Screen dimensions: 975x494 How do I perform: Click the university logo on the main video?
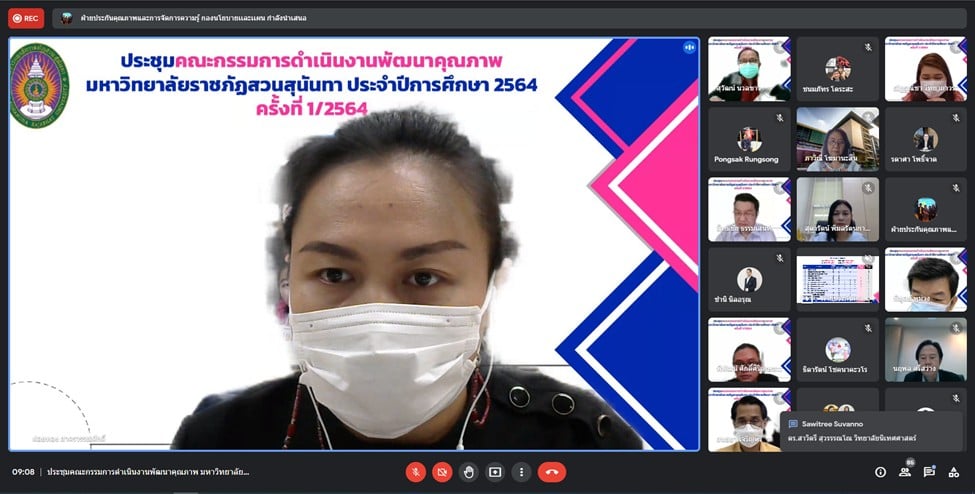tap(39, 85)
